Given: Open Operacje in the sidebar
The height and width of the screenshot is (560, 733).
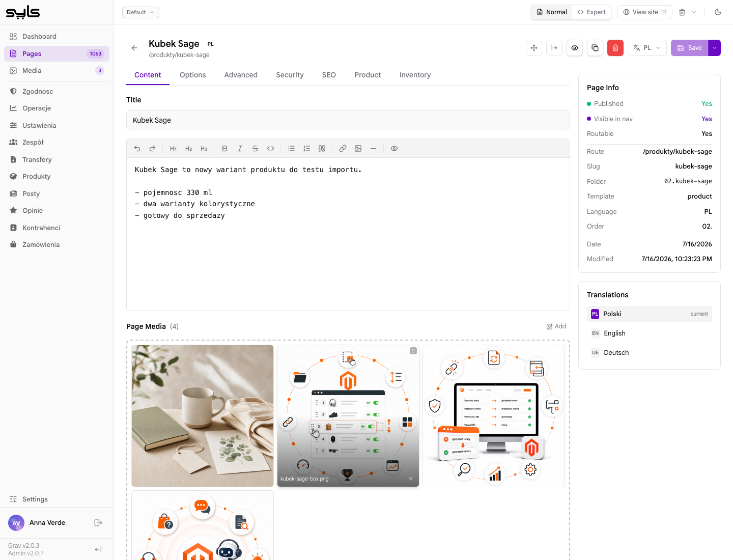Looking at the screenshot, I should pos(57,108).
